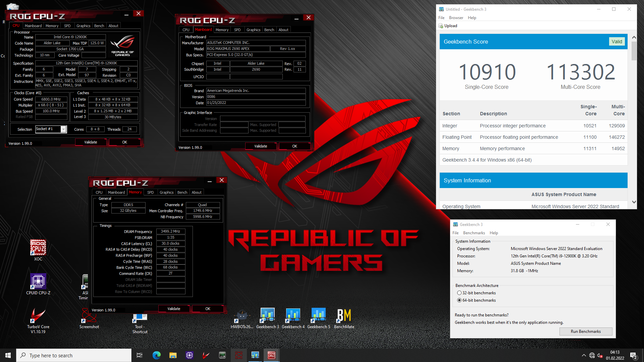Screen dimensions: 644x362
Task: Open Help menu in Geekbench 3 window
Action: point(493,233)
